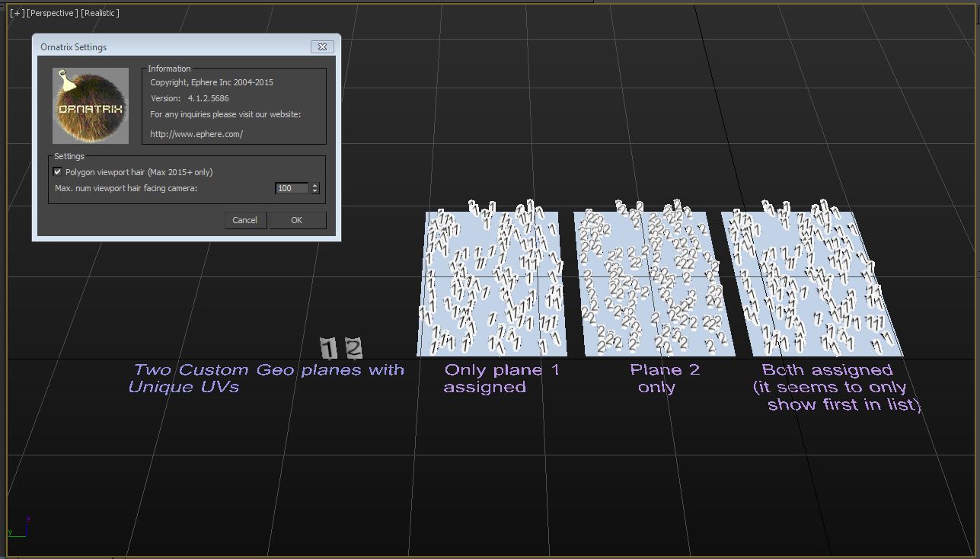Click the [+] viewport general menu label
980x559 pixels.
16,13
